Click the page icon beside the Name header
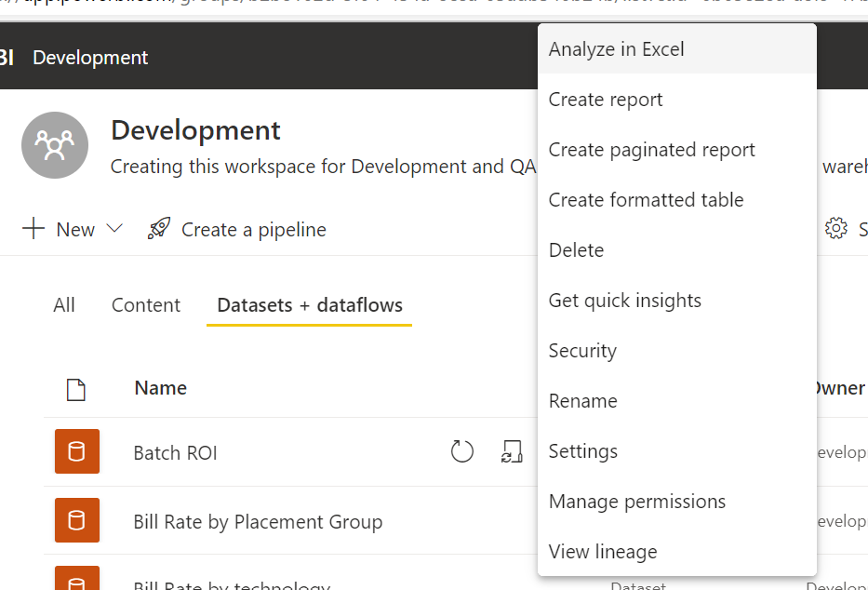This screenshot has height=590, width=868. pos(77,389)
